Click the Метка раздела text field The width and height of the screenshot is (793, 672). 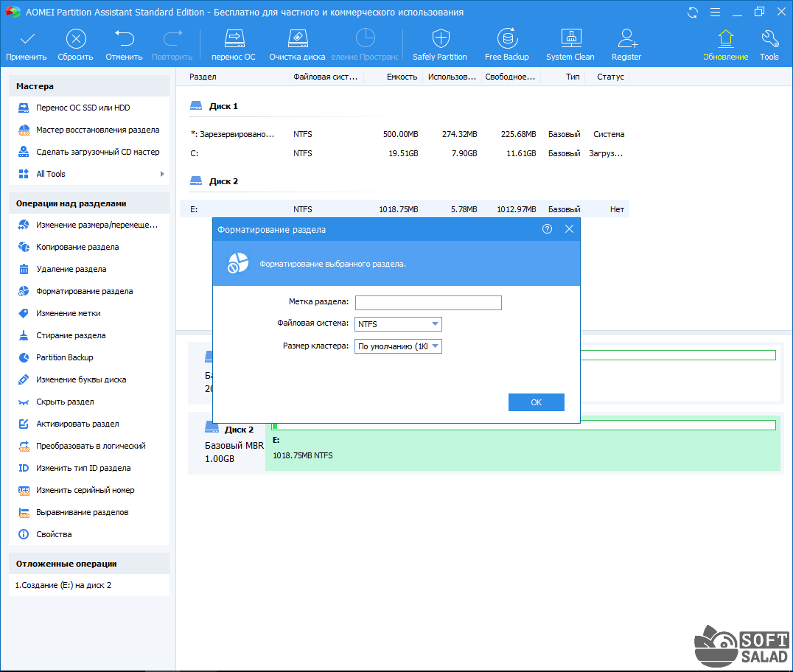[x=427, y=303]
